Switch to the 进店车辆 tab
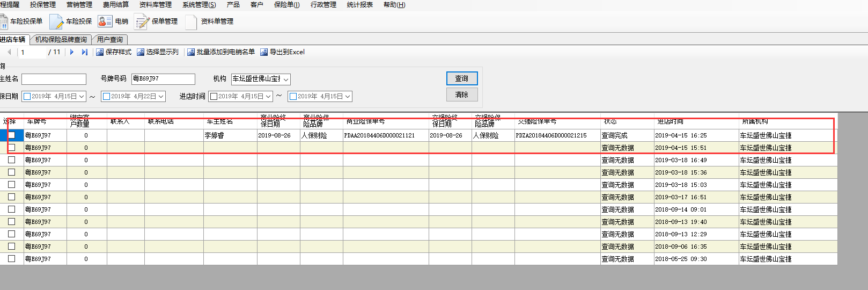 [13, 40]
